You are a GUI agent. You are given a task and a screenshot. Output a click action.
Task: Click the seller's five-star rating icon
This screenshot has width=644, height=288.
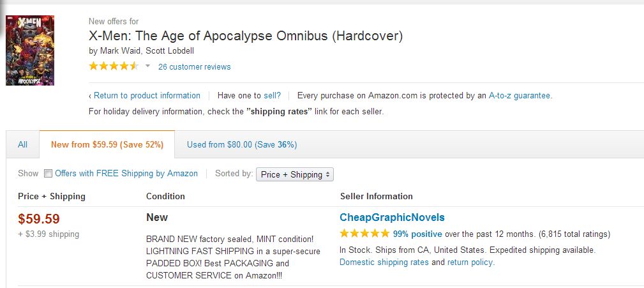coord(364,234)
